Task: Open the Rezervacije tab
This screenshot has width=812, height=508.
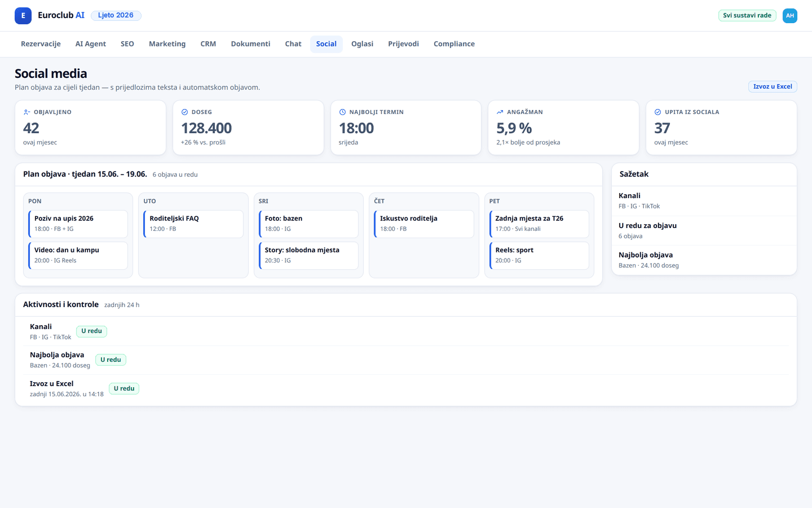Action: tap(41, 44)
